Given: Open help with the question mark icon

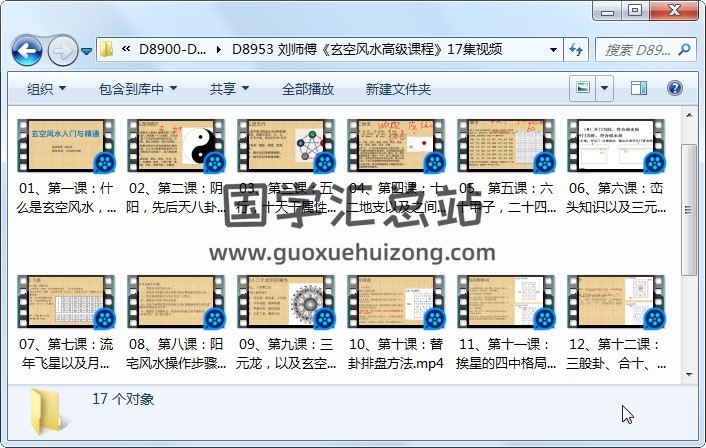Looking at the screenshot, I should click(674, 88).
